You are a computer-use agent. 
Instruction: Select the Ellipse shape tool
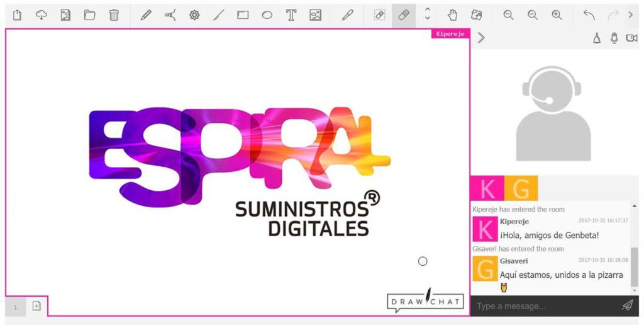coord(267,15)
